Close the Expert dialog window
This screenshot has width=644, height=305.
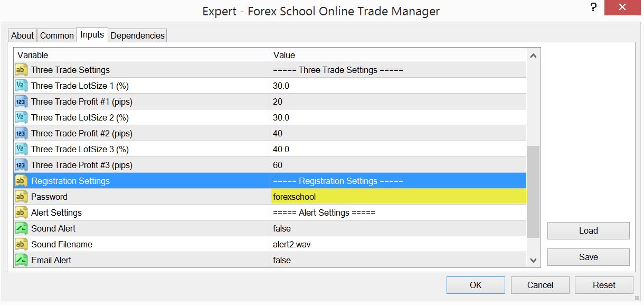[x=623, y=7]
